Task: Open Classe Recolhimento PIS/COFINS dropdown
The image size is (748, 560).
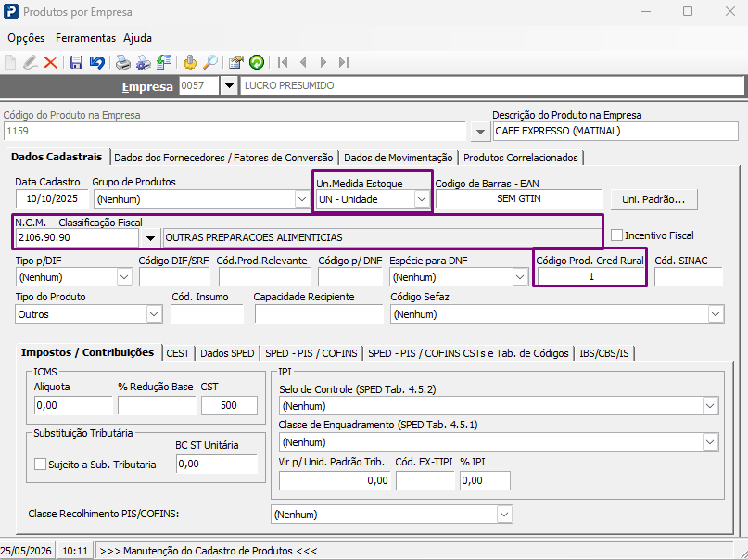Action: pos(504,515)
